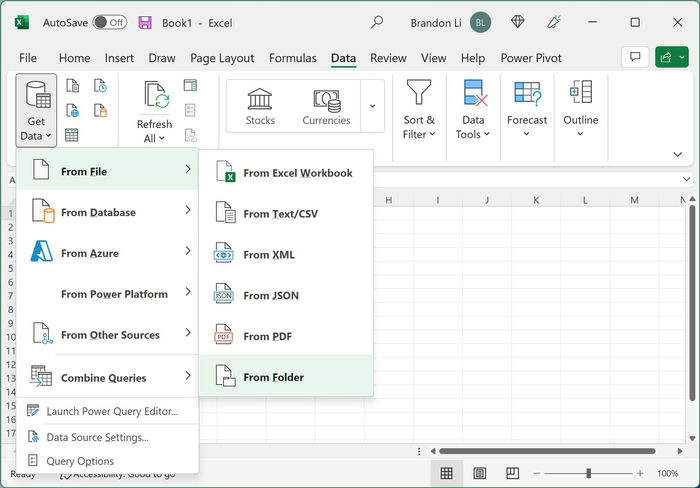Switch to the Page Layout tab
Screen dimensions: 700x488
tap(222, 58)
